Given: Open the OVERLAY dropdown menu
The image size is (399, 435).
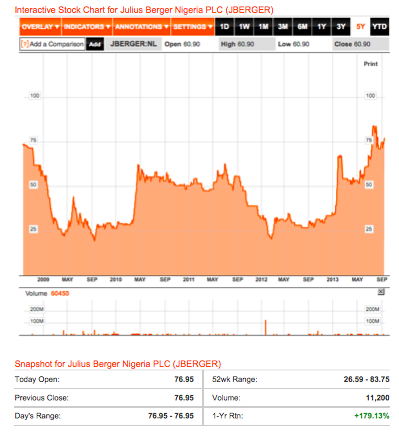Looking at the screenshot, I should (40, 27).
